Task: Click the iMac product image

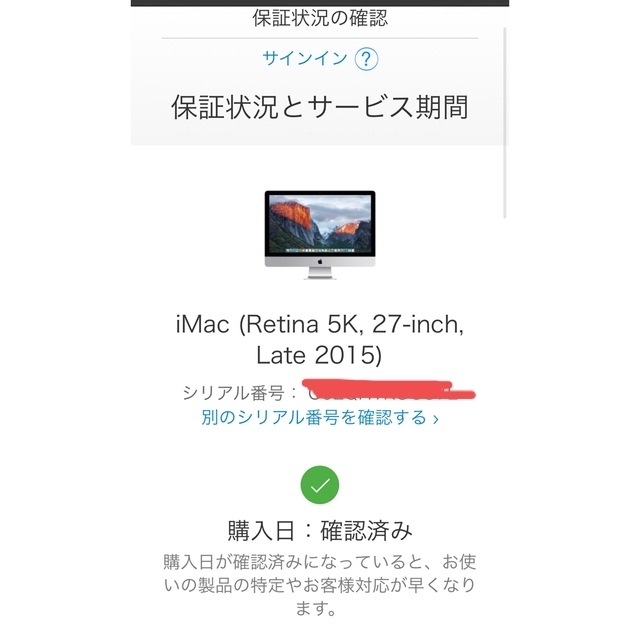Action: click(x=320, y=235)
